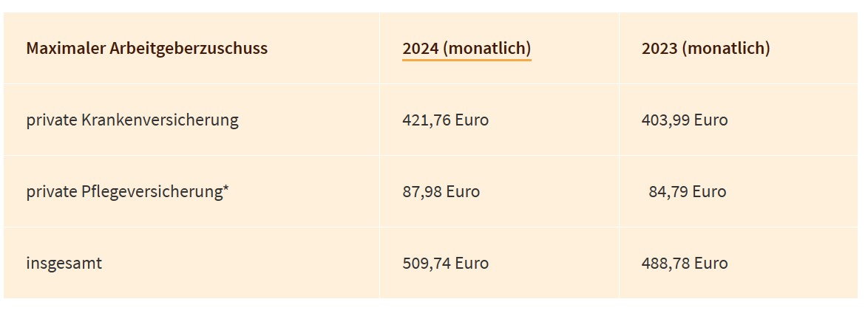Click the word "Maximaler" in the header
868x316 pixels.
click(64, 49)
